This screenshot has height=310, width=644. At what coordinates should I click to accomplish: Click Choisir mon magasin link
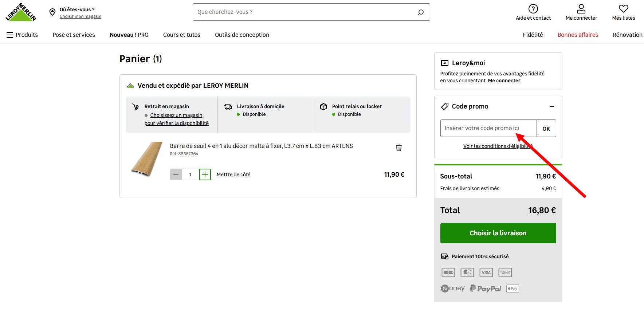point(80,16)
